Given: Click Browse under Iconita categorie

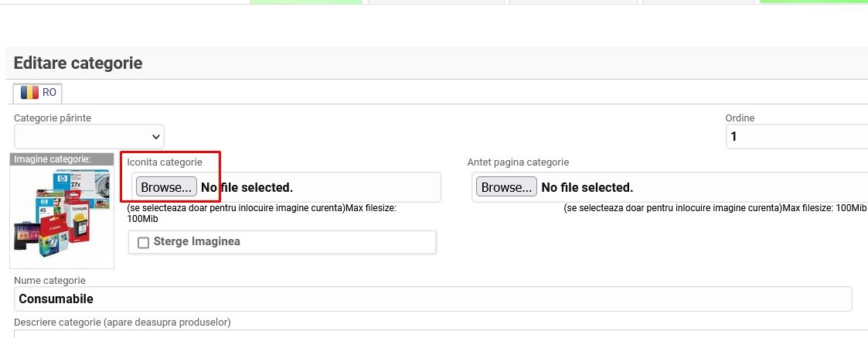Looking at the screenshot, I should (x=166, y=187).
